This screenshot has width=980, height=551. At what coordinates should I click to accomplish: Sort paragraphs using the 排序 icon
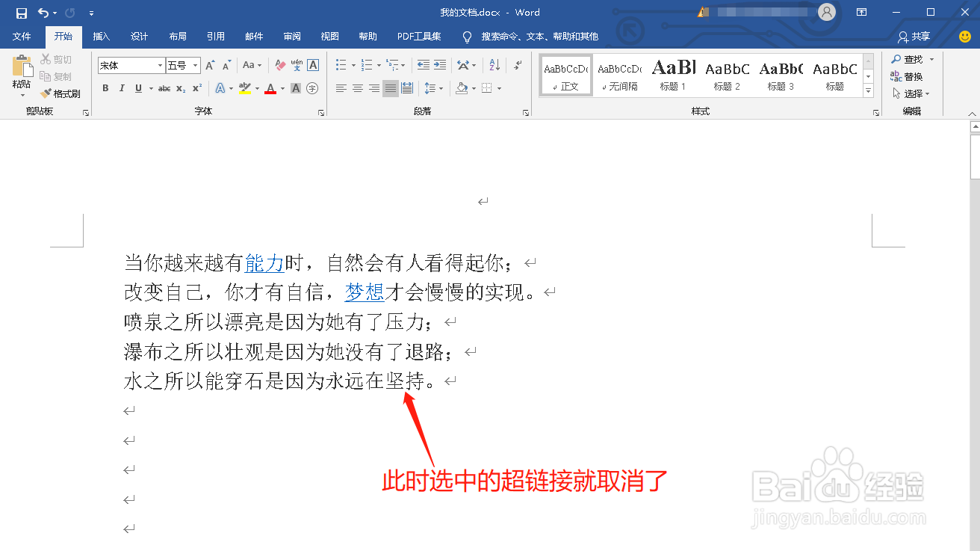click(x=493, y=65)
